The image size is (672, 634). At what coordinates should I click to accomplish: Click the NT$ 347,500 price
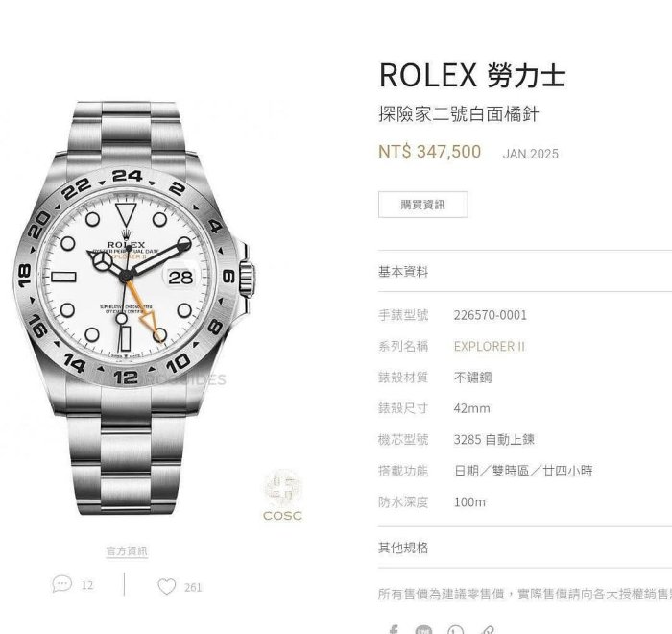pos(429,152)
